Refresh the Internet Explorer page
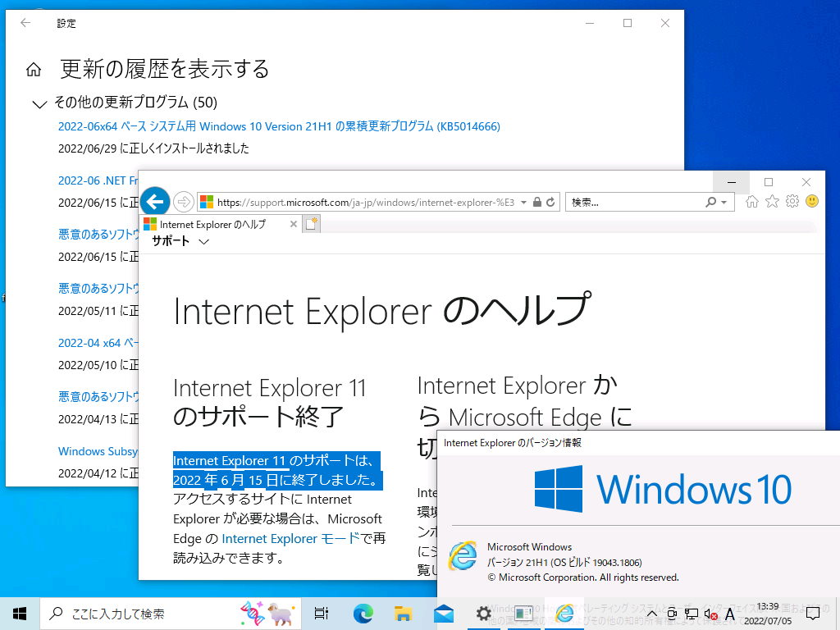The width and height of the screenshot is (840, 630). [x=550, y=202]
